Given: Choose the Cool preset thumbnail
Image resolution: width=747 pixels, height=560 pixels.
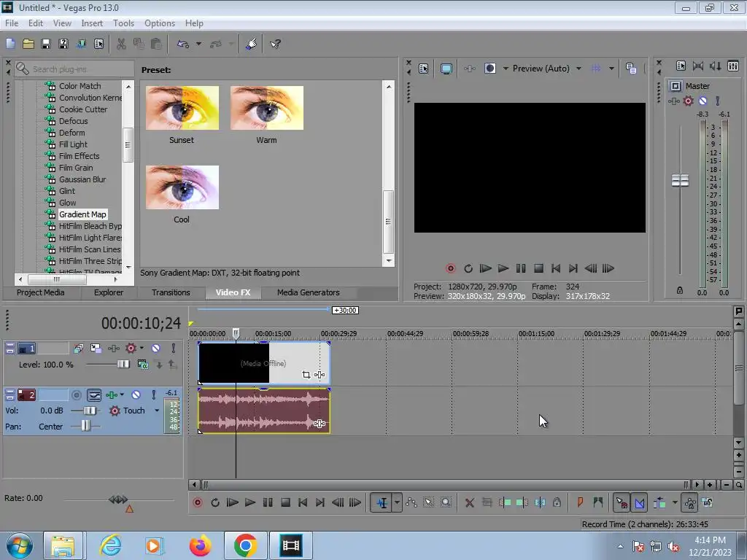Looking at the screenshot, I should [x=182, y=187].
